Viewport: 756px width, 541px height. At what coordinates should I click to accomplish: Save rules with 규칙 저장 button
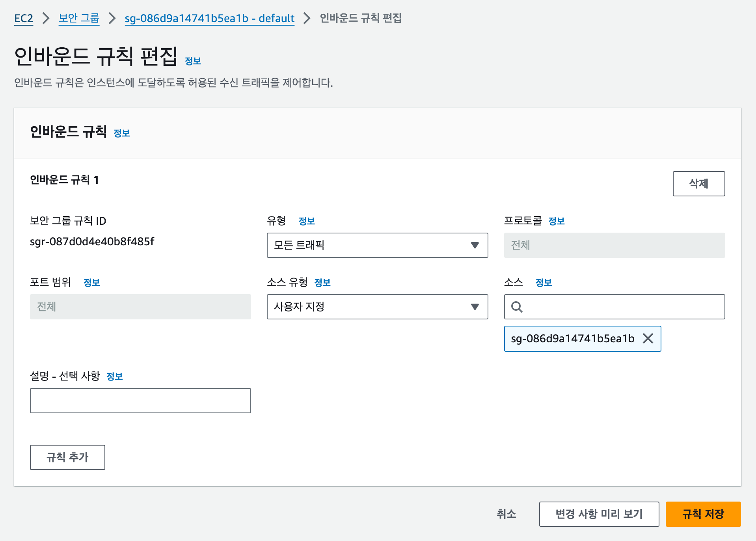point(703,514)
